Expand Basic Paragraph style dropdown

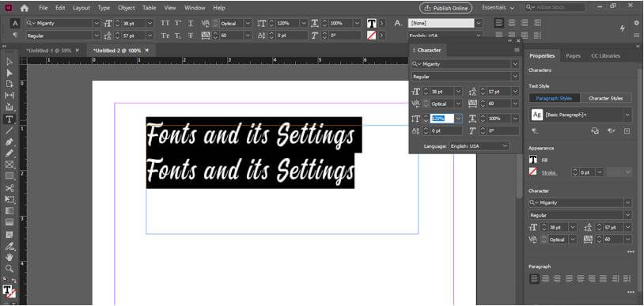pos(627,115)
